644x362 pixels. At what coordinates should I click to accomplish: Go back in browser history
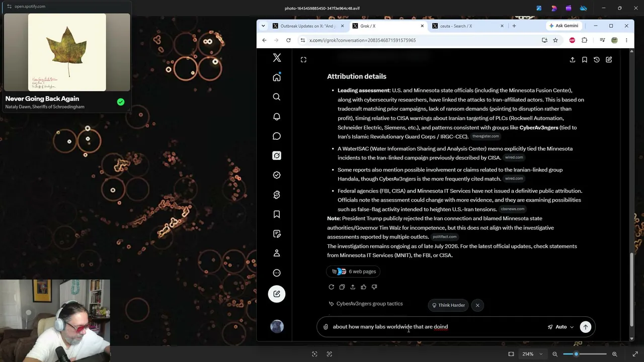(x=265, y=40)
